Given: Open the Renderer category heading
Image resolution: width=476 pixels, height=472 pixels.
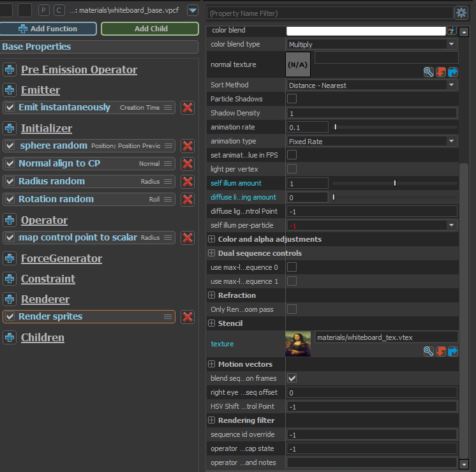Looking at the screenshot, I should coord(45,299).
